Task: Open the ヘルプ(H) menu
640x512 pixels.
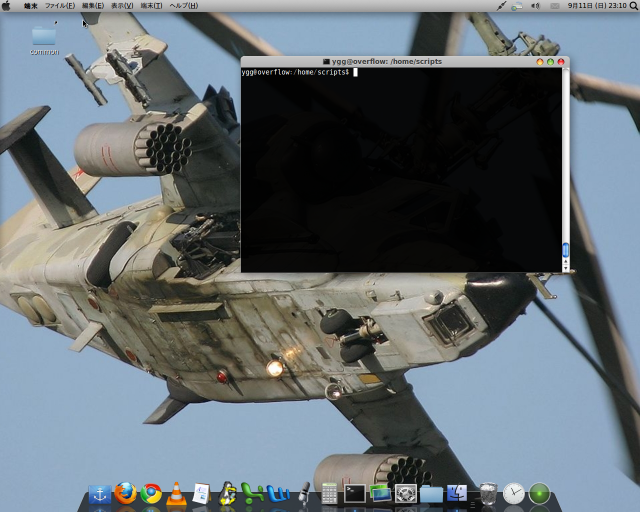Action: 183,6
